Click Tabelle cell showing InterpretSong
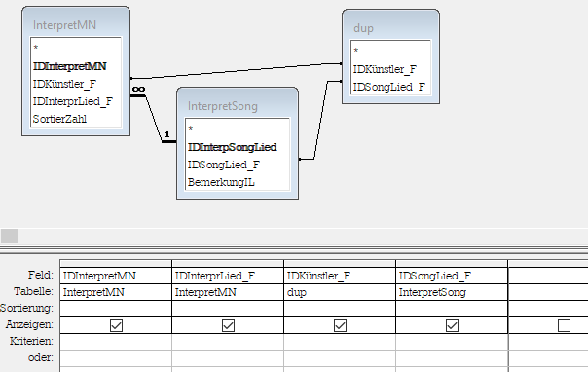This screenshot has height=372, width=588. [452, 292]
